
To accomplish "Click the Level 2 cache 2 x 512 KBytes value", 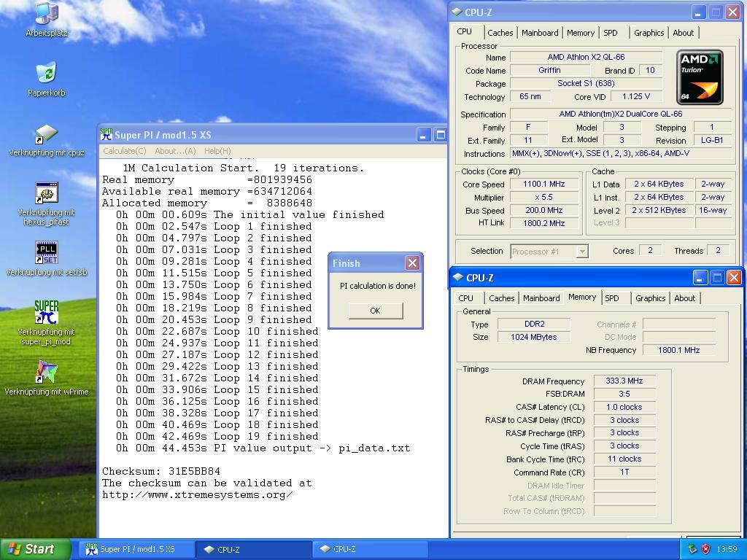I will [659, 210].
